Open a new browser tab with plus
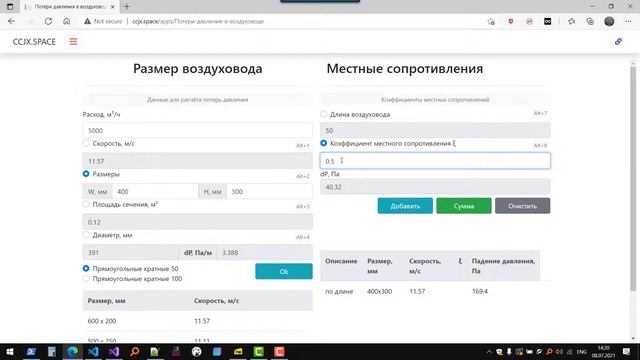The image size is (640, 360). click(x=127, y=7)
